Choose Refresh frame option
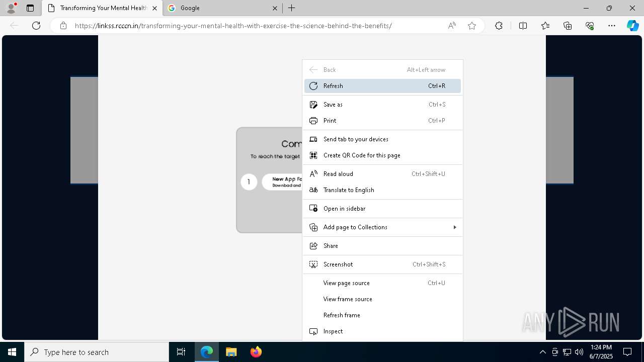The width and height of the screenshot is (644, 362). 382,315
